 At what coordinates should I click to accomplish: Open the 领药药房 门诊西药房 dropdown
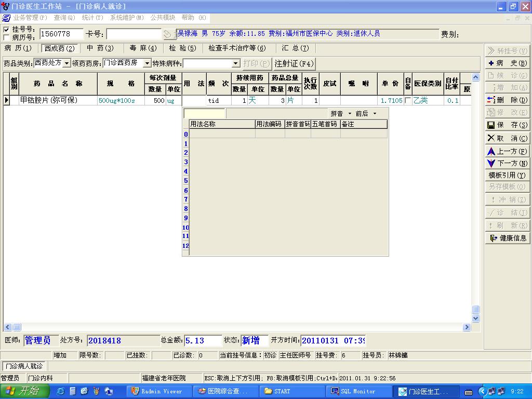pos(147,63)
